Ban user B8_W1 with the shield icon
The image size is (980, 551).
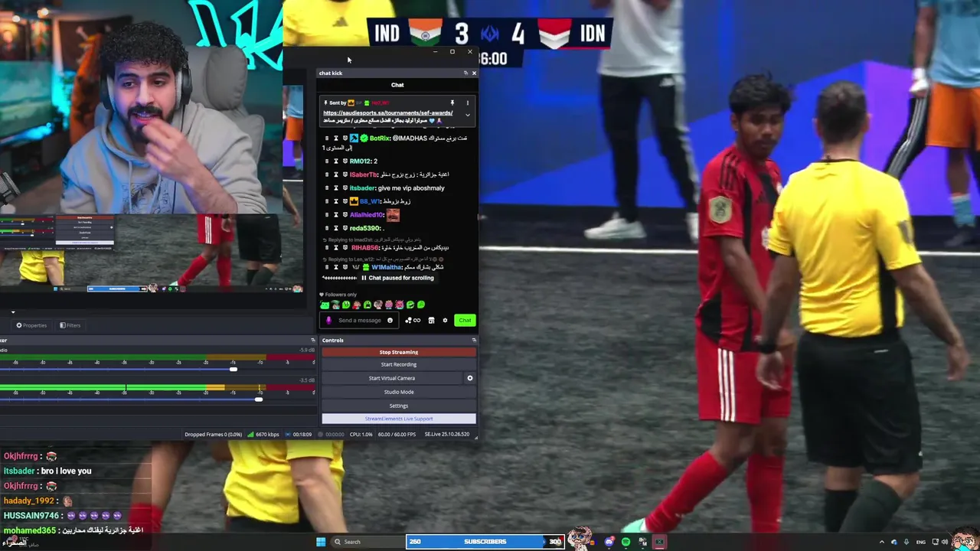[345, 201]
